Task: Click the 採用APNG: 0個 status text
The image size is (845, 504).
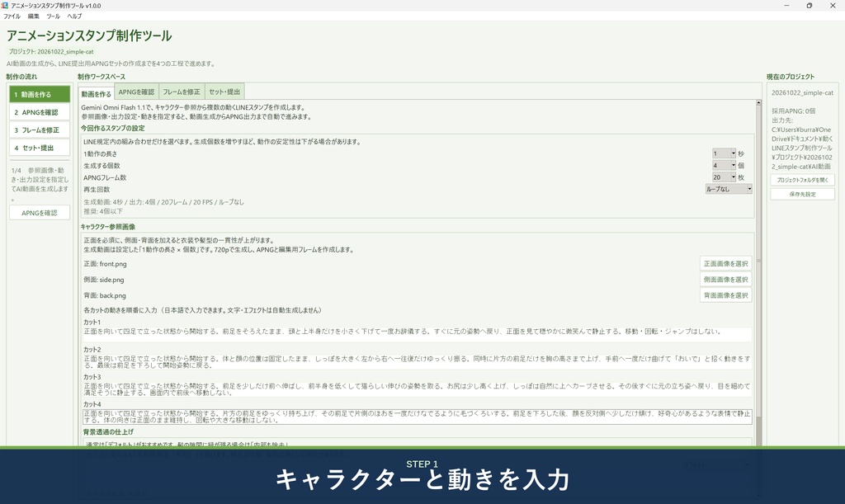Action: [x=793, y=111]
